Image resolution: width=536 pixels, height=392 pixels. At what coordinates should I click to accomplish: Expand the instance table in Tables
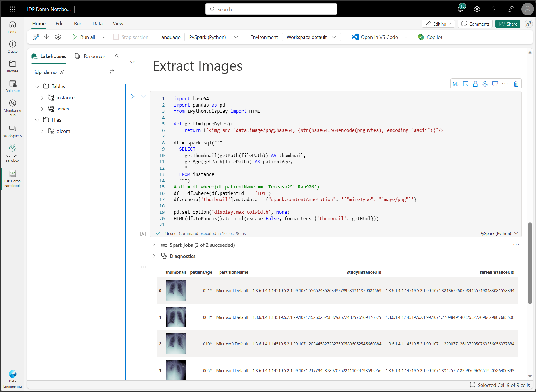(42, 97)
